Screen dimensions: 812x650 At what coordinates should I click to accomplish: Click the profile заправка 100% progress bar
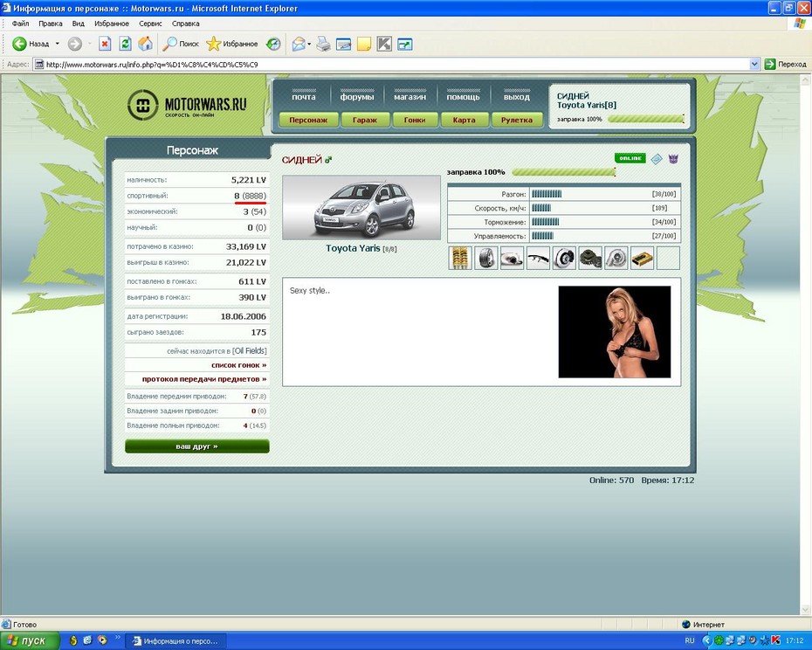[563, 172]
